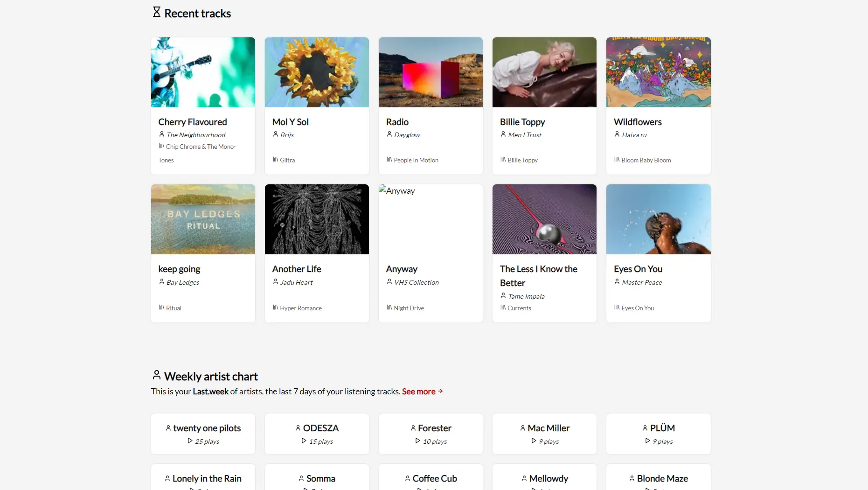The width and height of the screenshot is (868, 490).
Task: Open the twenty one pilots artist card
Action: [x=203, y=434]
